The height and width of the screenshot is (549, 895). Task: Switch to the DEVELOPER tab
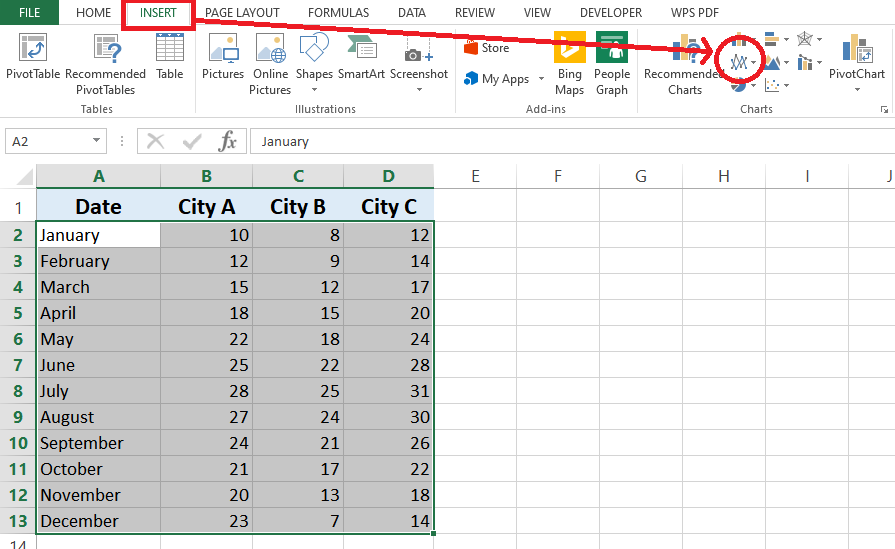tap(611, 13)
